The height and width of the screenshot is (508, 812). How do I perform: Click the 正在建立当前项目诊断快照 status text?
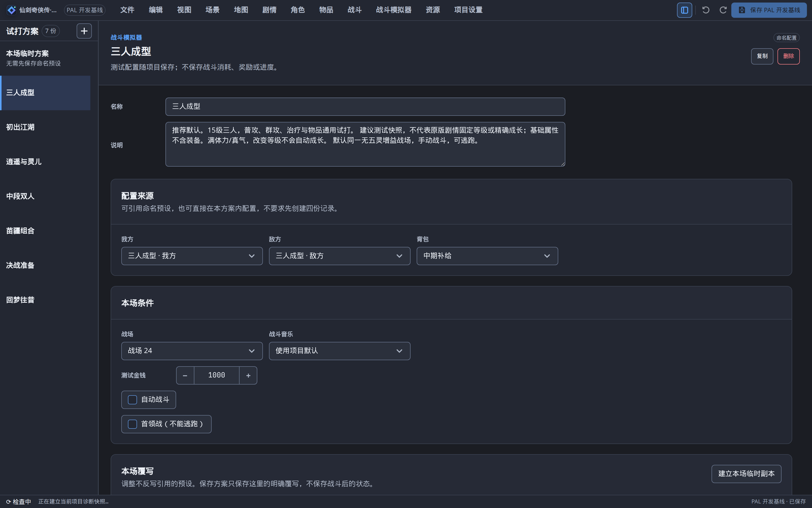tap(74, 501)
